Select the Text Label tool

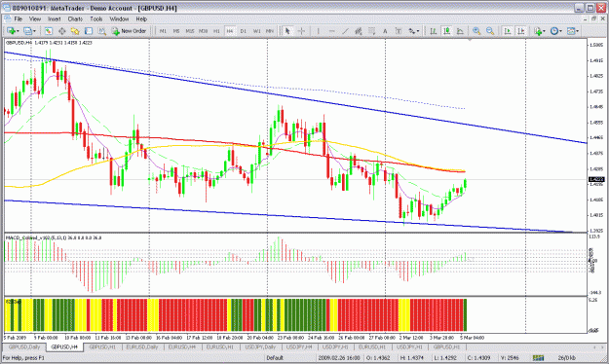tap(399, 31)
